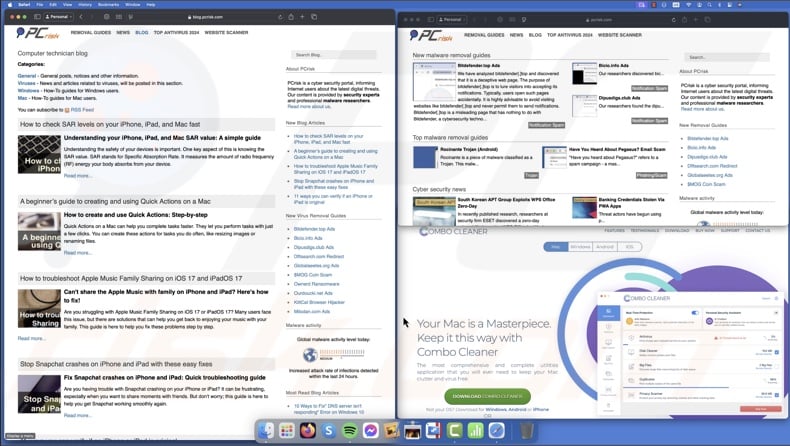Reload blog.pcrisk.com page in left window
This screenshot has width=790, height=446.
click(280, 17)
